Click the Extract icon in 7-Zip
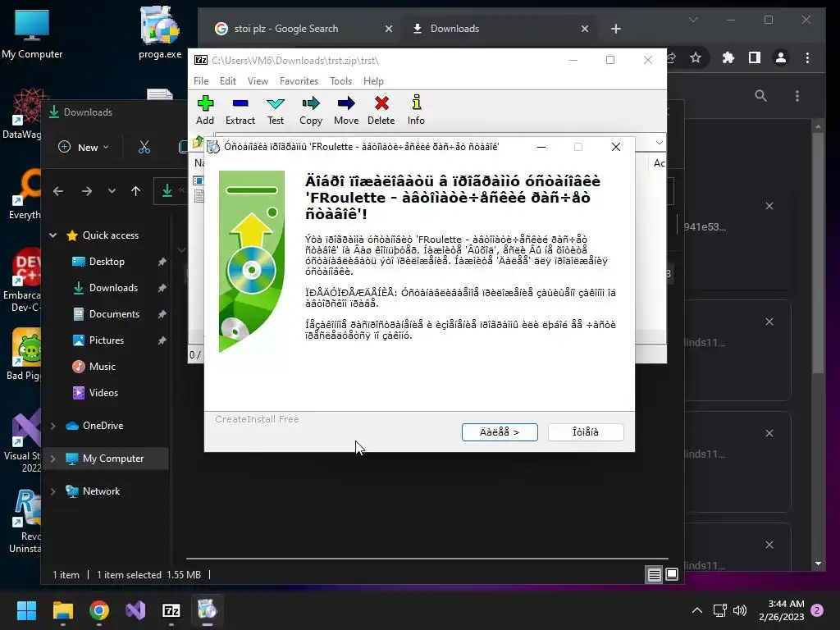Image resolution: width=840 pixels, height=630 pixels. 240,111
